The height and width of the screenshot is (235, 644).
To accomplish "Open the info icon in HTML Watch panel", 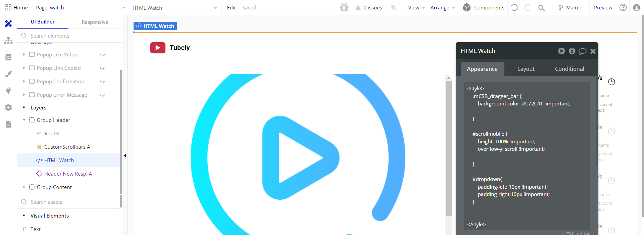I will point(572,51).
